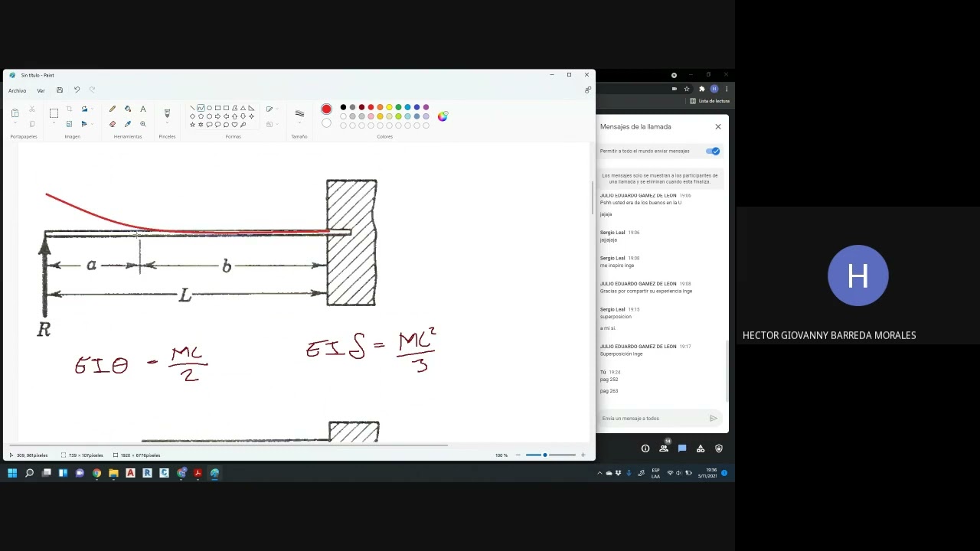This screenshot has height=551, width=980.
Task: Click the Meet chat icon
Action: click(682, 448)
